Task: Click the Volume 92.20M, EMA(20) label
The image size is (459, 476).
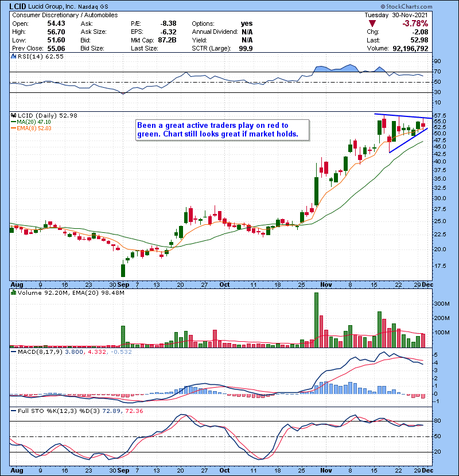Action: [x=71, y=292]
